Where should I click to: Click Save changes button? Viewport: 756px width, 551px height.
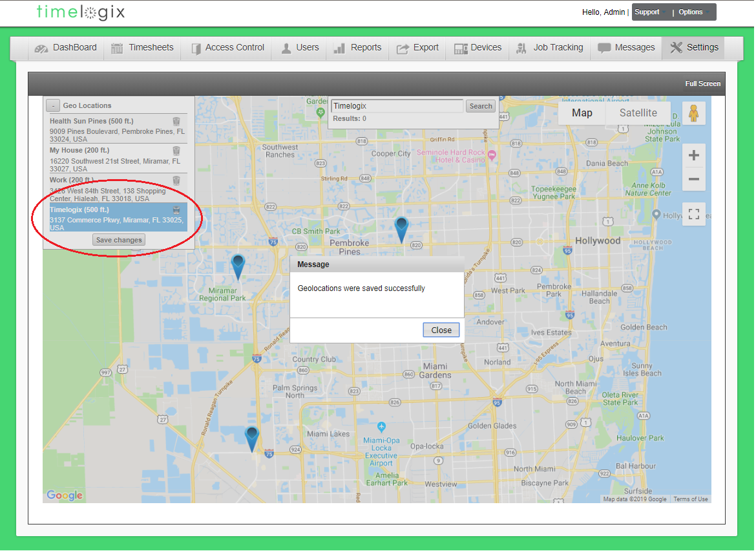[119, 240]
